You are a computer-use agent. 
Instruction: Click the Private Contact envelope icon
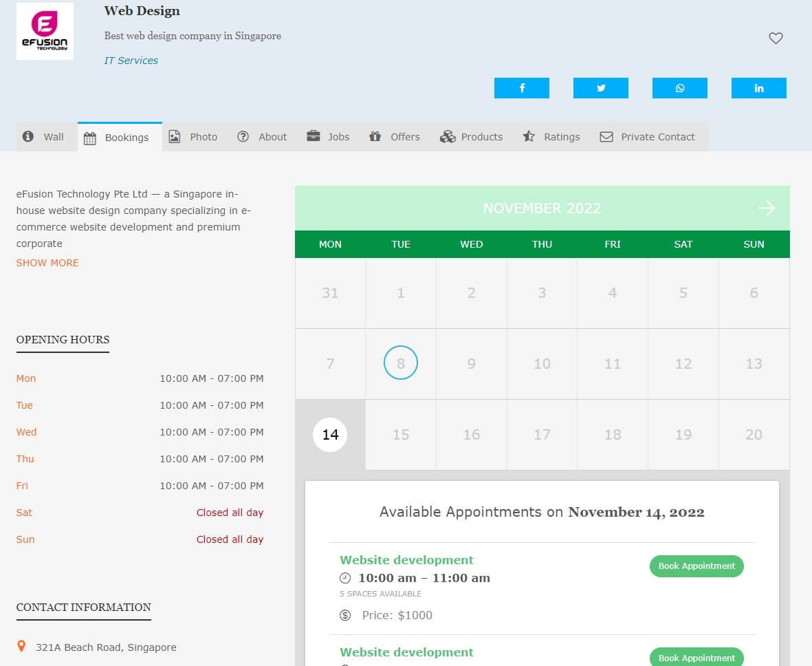click(606, 137)
